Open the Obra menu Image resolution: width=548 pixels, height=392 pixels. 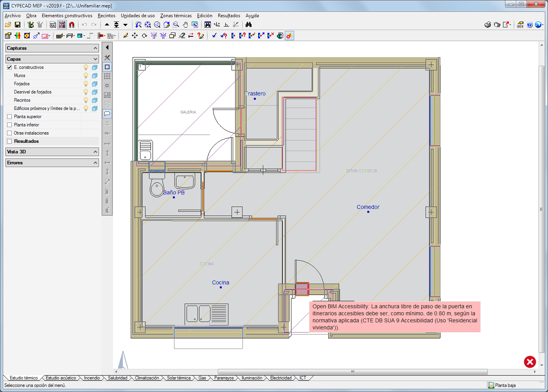[31, 16]
